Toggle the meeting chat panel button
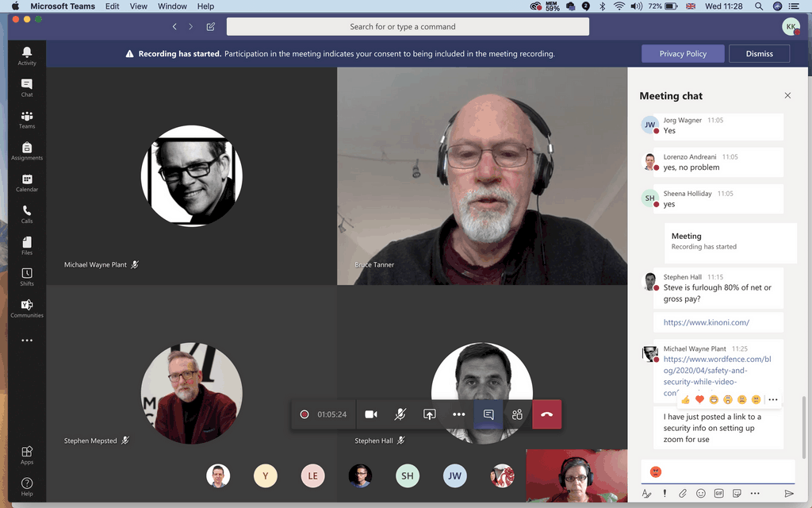This screenshot has height=508, width=812. (x=488, y=414)
